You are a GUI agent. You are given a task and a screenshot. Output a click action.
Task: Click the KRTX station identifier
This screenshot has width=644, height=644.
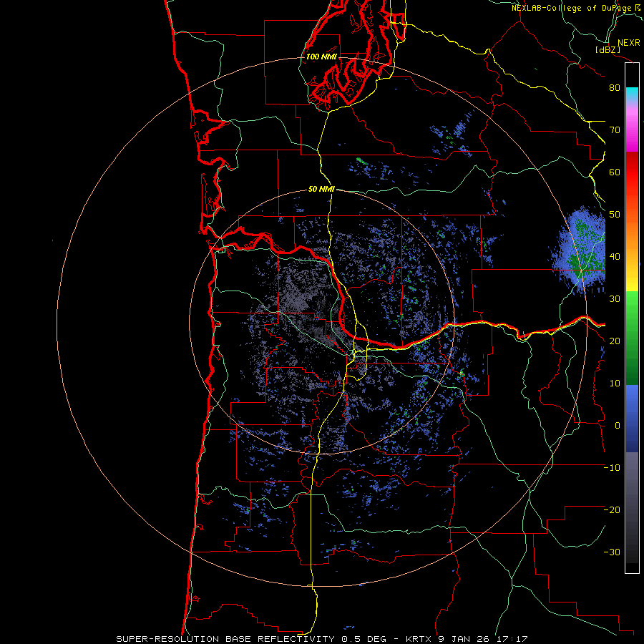pyautogui.click(x=419, y=639)
